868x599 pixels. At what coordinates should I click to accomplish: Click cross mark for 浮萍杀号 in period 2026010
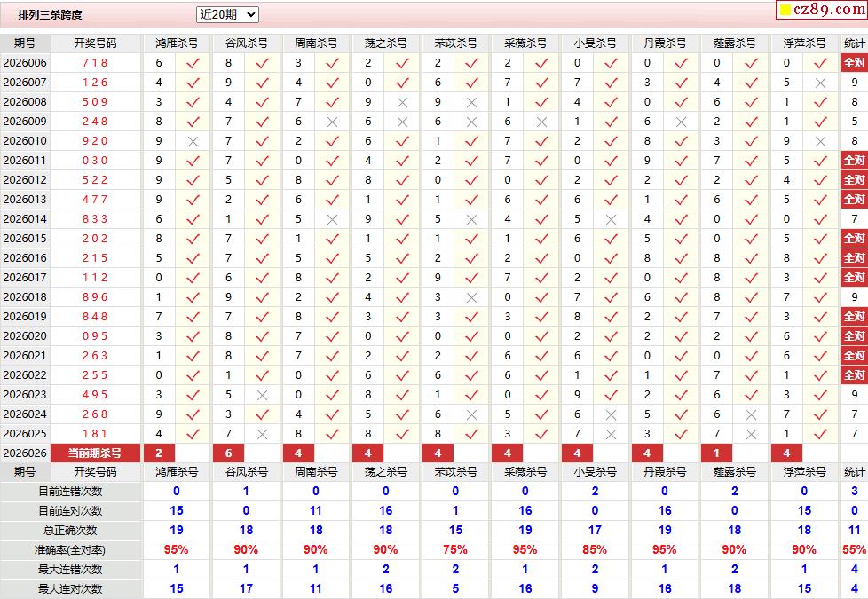[x=820, y=141]
